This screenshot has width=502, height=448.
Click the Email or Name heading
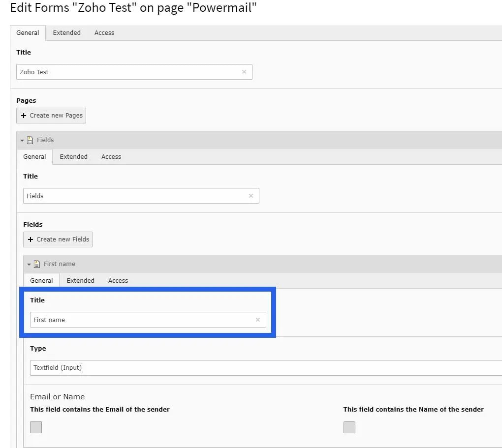(x=57, y=396)
